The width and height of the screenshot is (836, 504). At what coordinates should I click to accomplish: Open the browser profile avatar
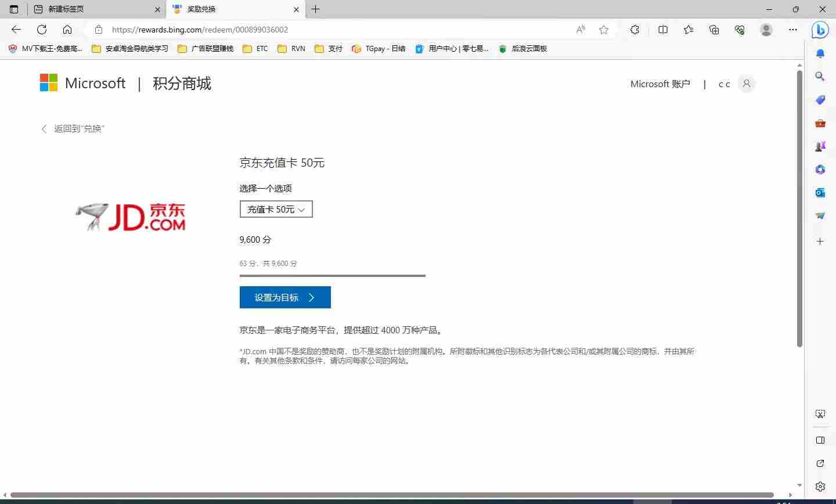tap(766, 30)
